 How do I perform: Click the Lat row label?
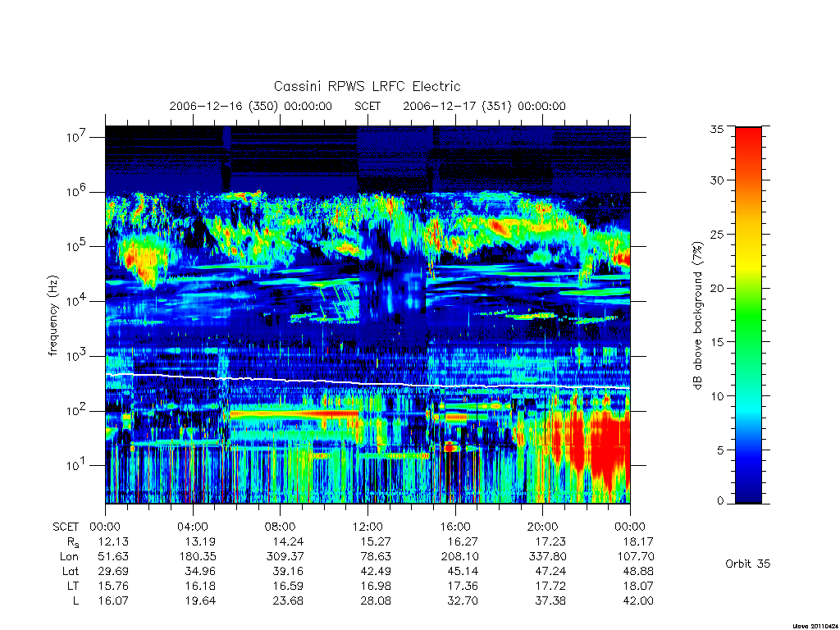pyautogui.click(x=71, y=571)
